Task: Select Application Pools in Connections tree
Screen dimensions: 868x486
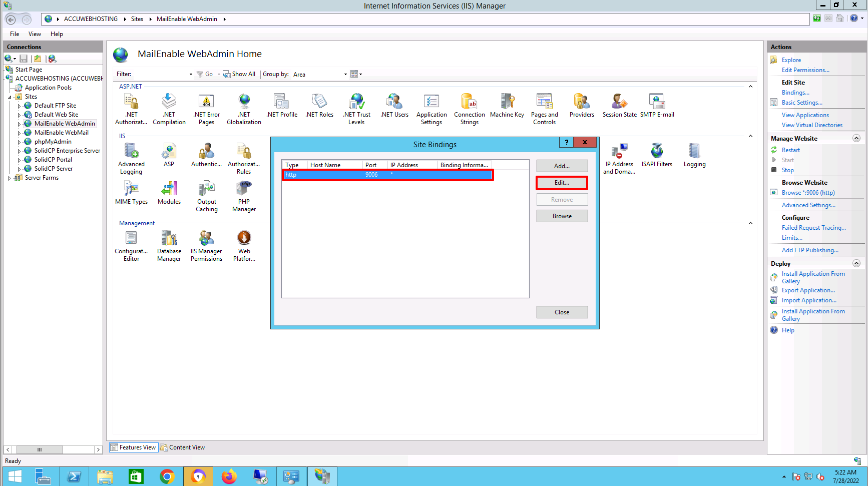Action: [48, 88]
